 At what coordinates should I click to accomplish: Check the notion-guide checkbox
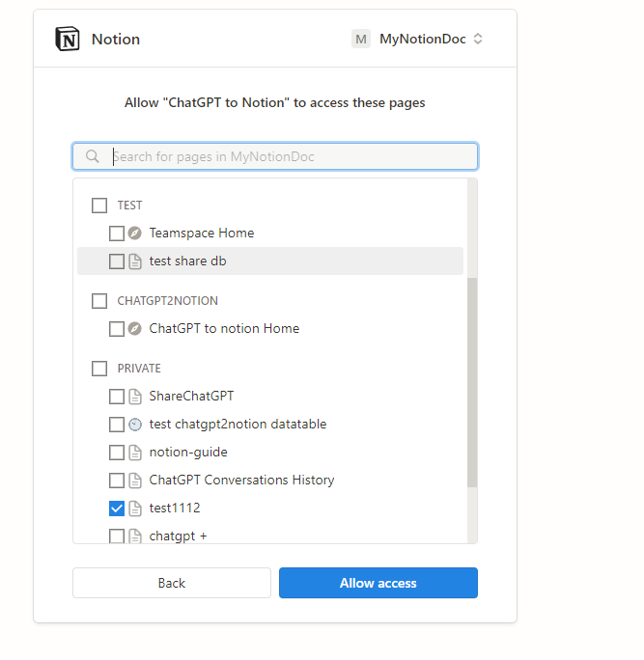(117, 453)
